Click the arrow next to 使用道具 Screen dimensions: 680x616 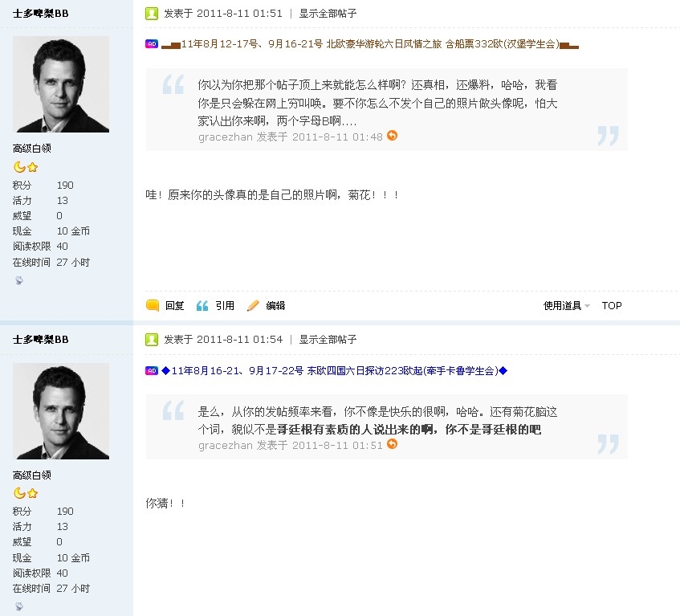coord(587,306)
